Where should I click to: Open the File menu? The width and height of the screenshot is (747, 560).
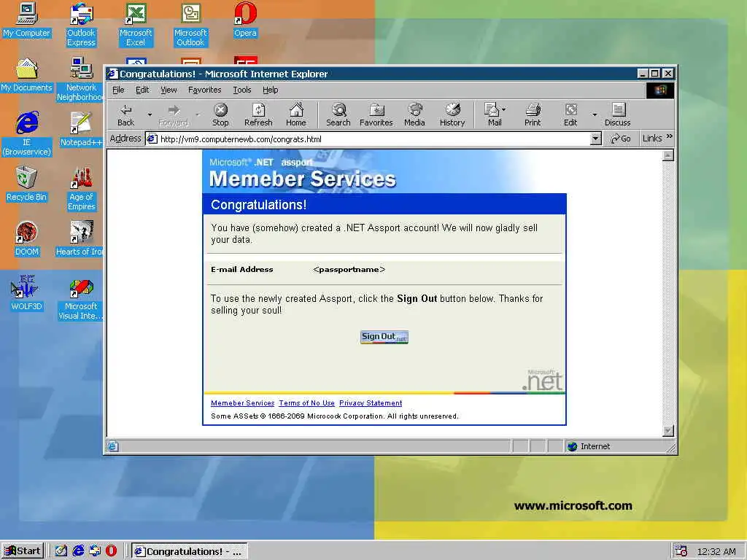[x=118, y=90]
